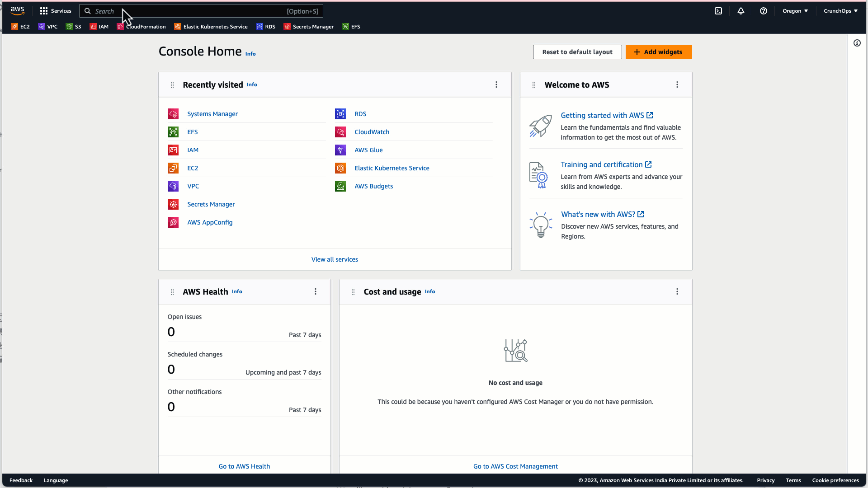
Task: Open RDS link in Recently visited
Action: point(360,114)
